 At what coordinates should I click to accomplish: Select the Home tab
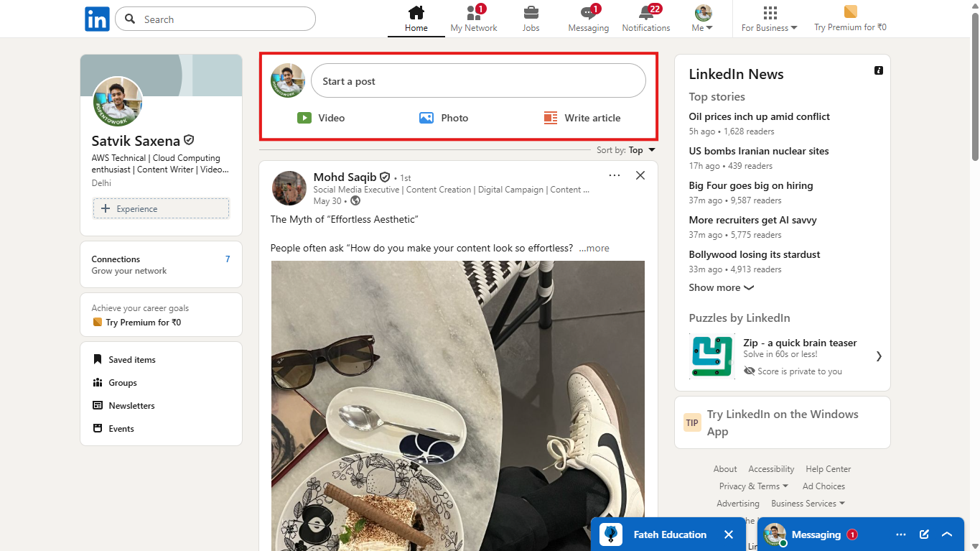coord(416,18)
